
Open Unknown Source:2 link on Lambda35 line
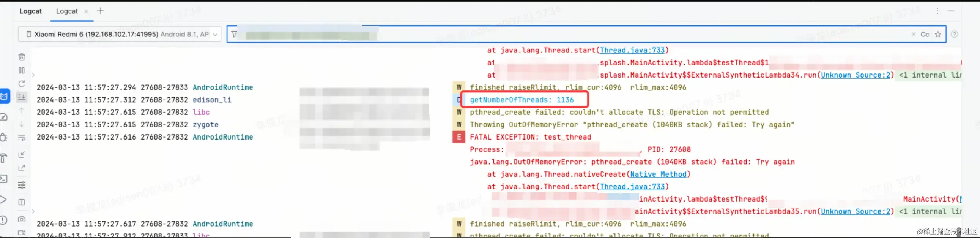856,211
